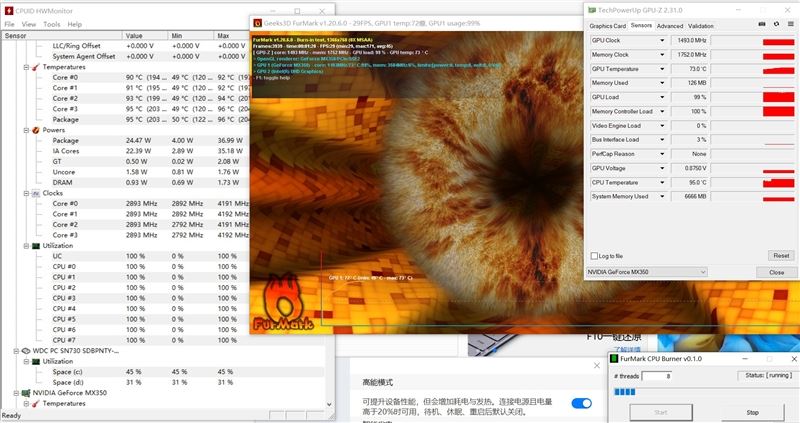Open the File menu in HWMonitor
This screenshot has width=800, height=423.
click(9, 24)
